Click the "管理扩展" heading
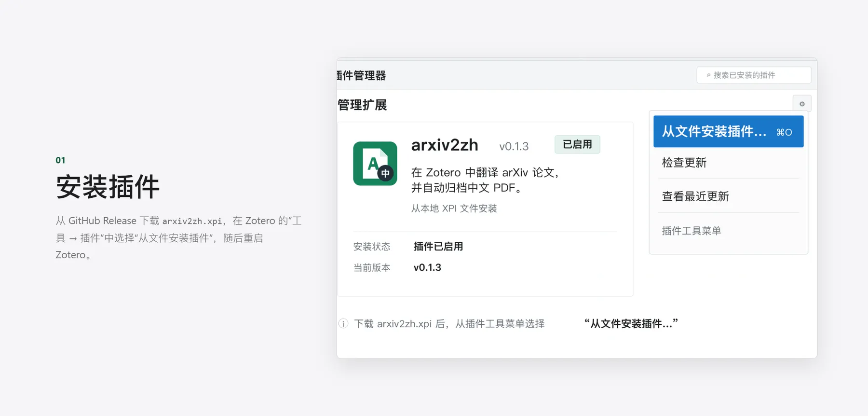Image resolution: width=868 pixels, height=416 pixels. (362, 105)
